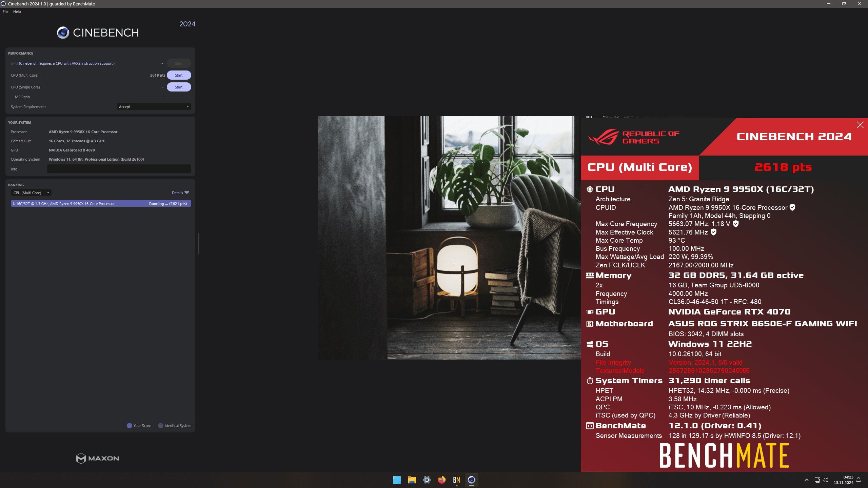Screen dimensions: 868x488
Task: Click the Info text field
Action: (119, 169)
